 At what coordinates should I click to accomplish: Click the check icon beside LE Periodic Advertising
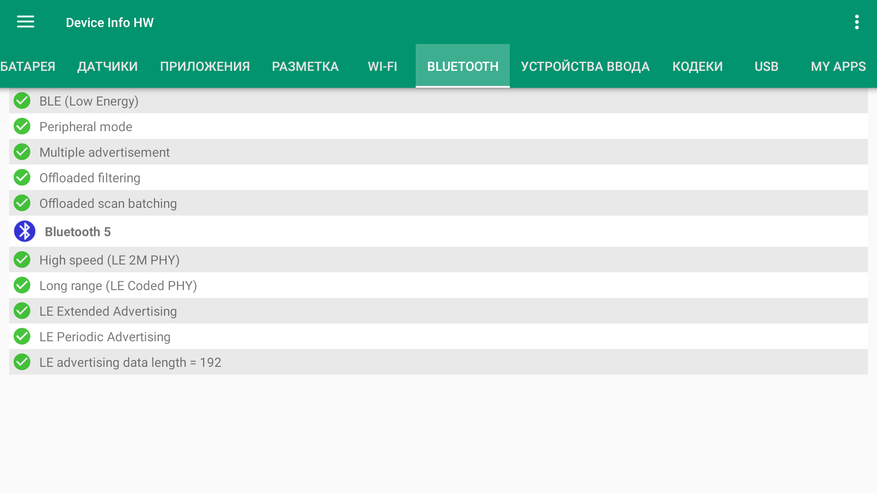(22, 336)
